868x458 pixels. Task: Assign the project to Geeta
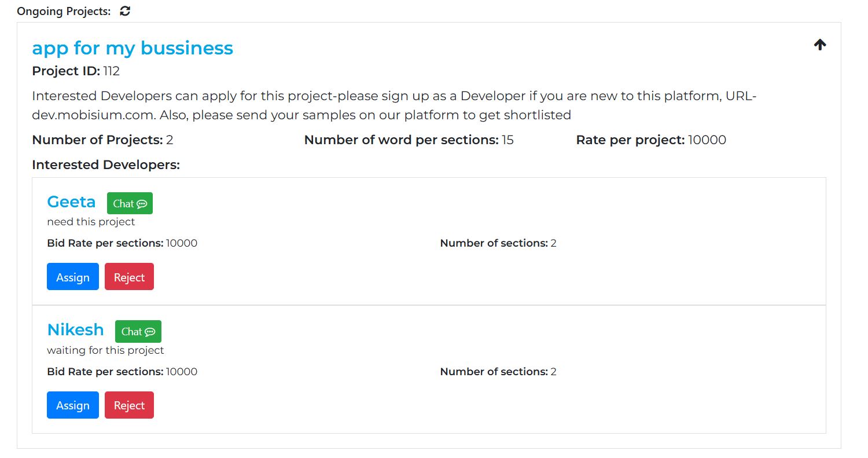click(x=73, y=277)
